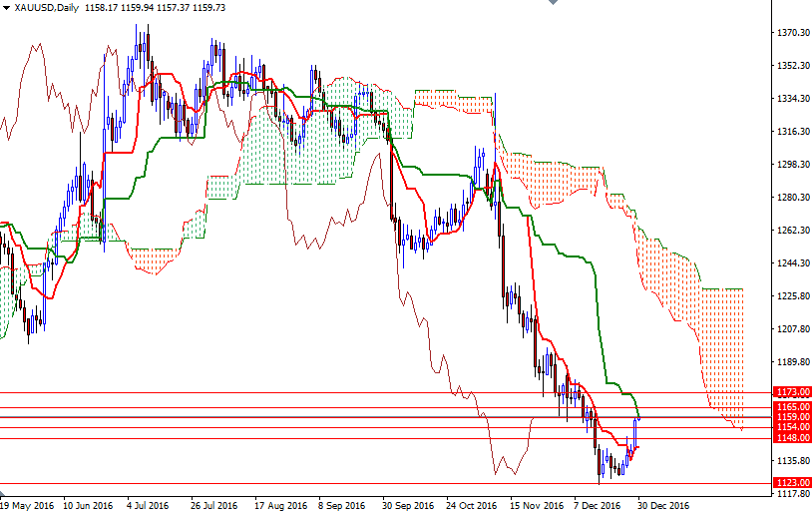
Task: Select the 1173.00 red price level label
Action: [x=792, y=392]
